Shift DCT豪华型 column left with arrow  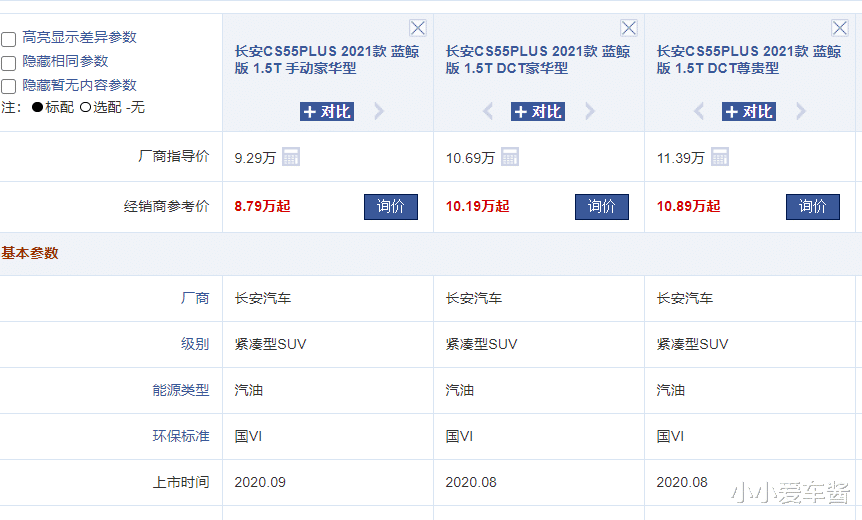click(x=488, y=111)
